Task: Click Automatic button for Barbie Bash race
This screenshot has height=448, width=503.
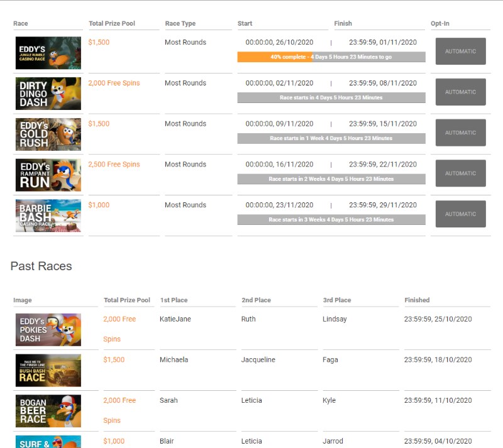Action: point(460,214)
